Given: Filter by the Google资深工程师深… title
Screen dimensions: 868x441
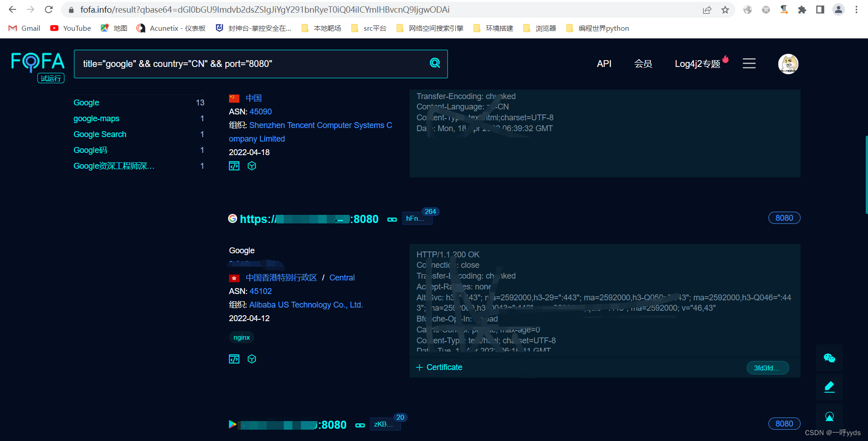Looking at the screenshot, I should (114, 166).
